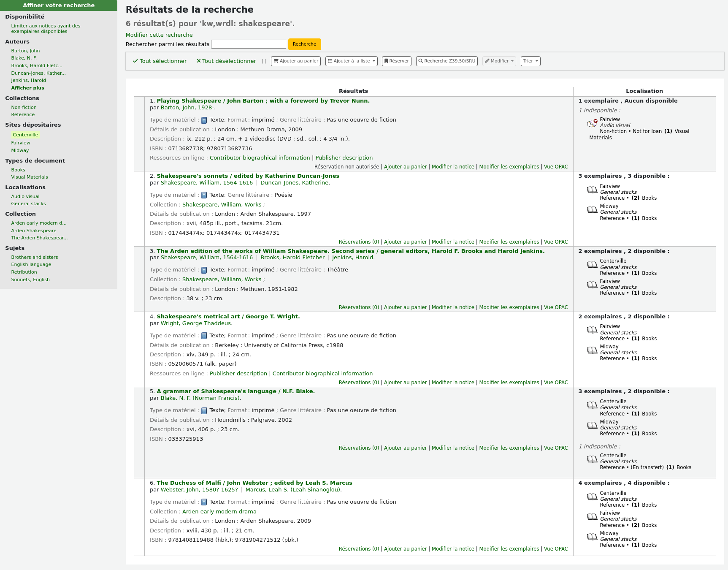Open Réservations (0) for Arden edition result
728x570 pixels.
[359, 307]
